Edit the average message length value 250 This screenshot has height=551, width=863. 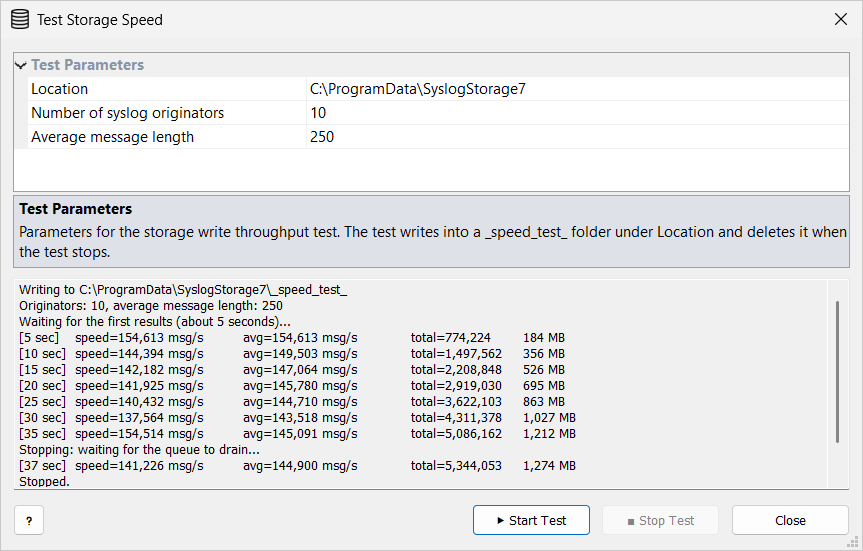577,137
